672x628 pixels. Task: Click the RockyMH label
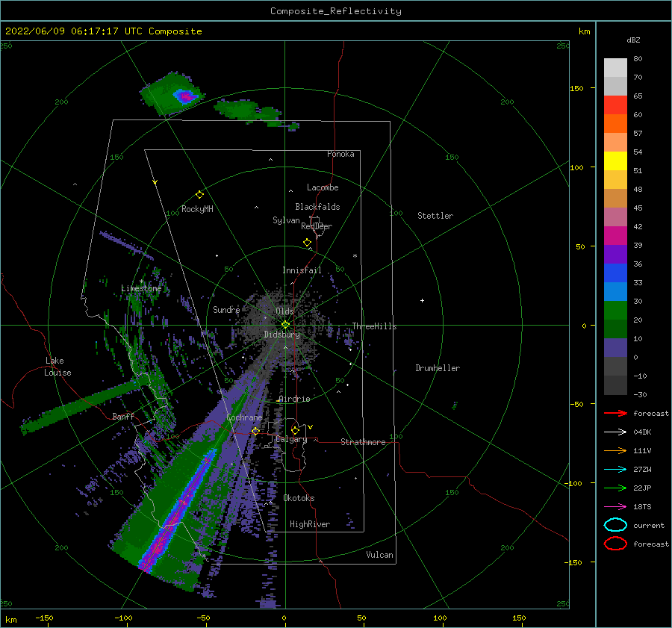(x=197, y=209)
